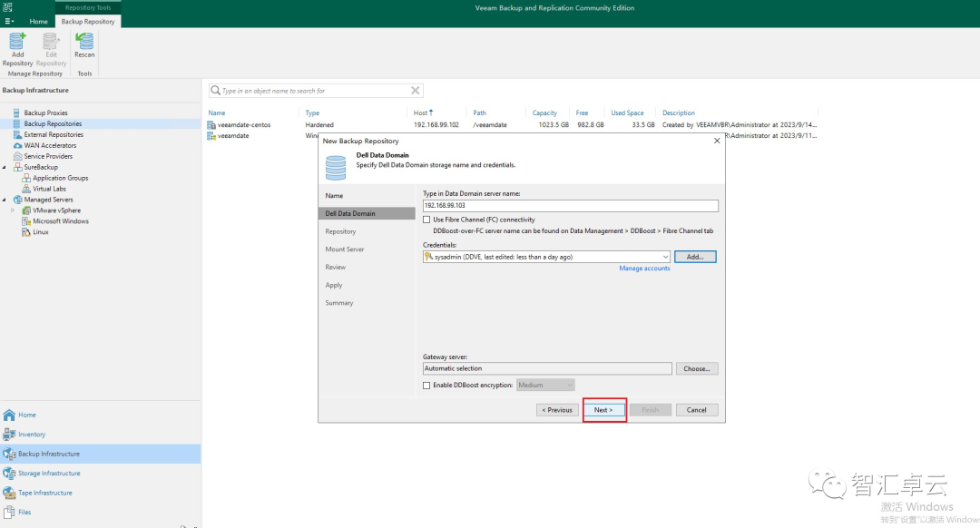
Task: Click the SureBackup tree icon
Action: 17,167
